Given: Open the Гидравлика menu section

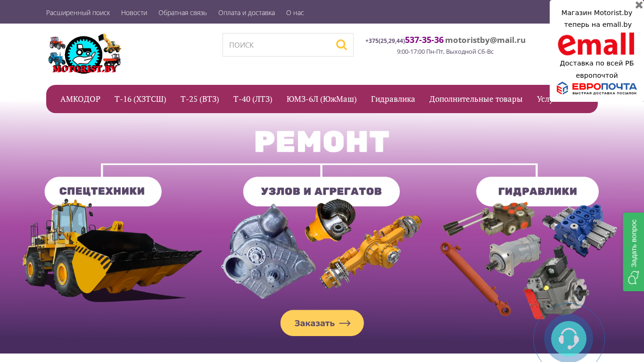Looking at the screenshot, I should (x=393, y=99).
